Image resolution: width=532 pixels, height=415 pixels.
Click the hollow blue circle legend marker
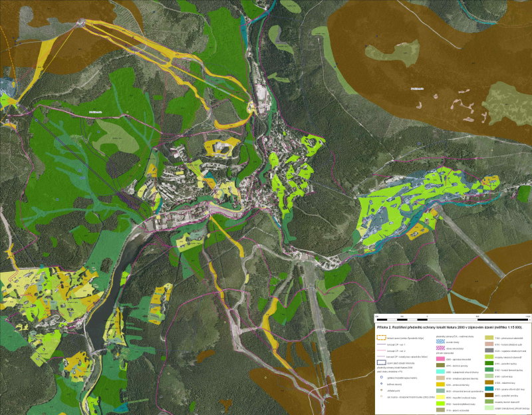pos(381,377)
